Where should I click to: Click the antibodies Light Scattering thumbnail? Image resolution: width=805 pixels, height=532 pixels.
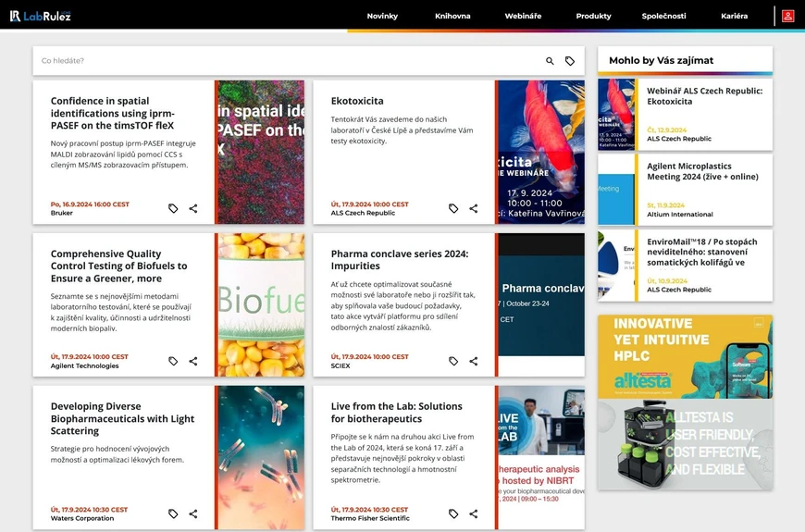coord(261,458)
